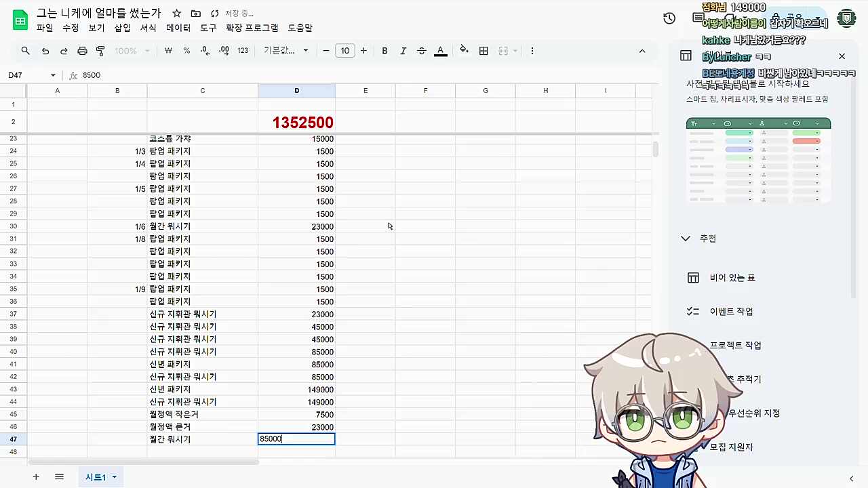Viewport: 868px width, 488px height.
Task: Click the formula bar showing 8500
Action: (366, 75)
